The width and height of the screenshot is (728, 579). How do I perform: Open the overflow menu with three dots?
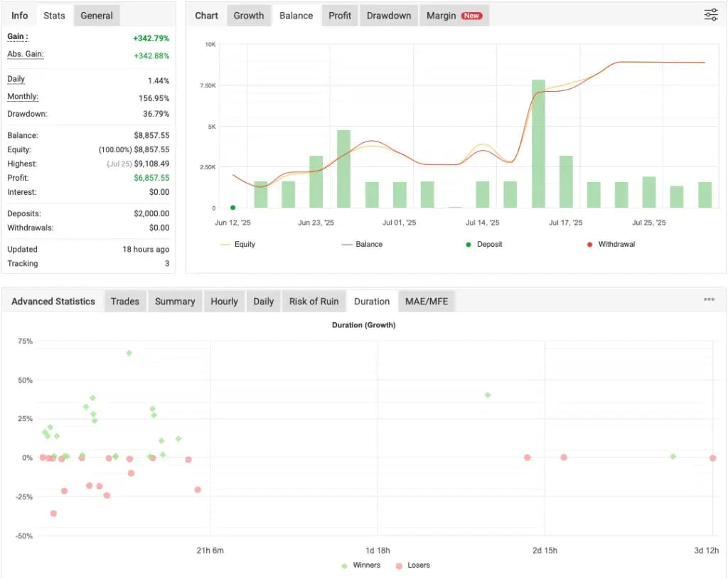[709, 299]
